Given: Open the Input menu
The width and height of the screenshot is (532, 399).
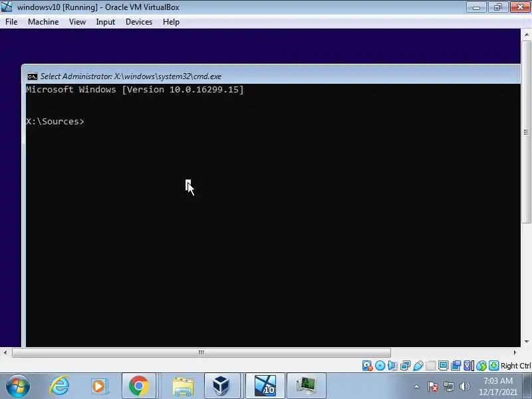Looking at the screenshot, I should click(x=106, y=22).
